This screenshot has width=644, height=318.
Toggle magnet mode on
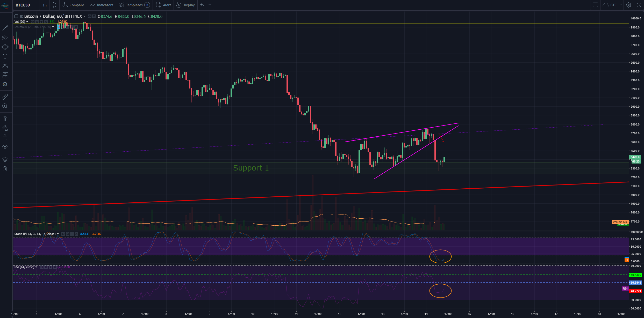click(x=5, y=119)
